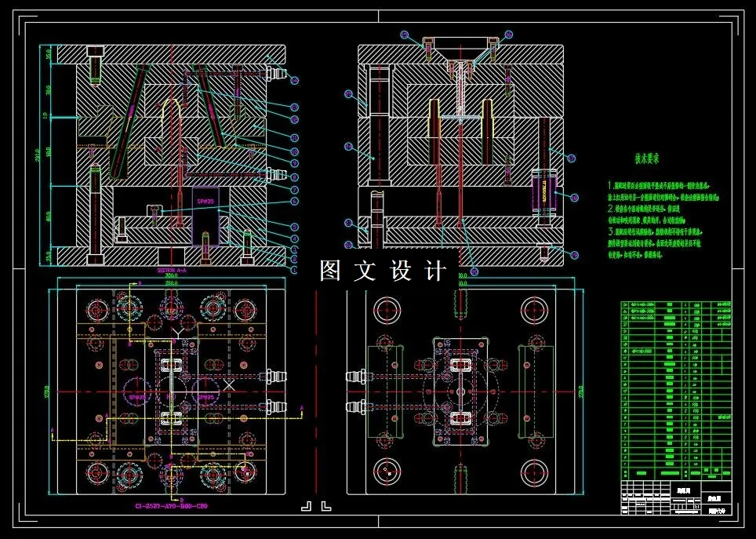Click the SECTION A-A label
756x539 pixels.
(x=172, y=271)
